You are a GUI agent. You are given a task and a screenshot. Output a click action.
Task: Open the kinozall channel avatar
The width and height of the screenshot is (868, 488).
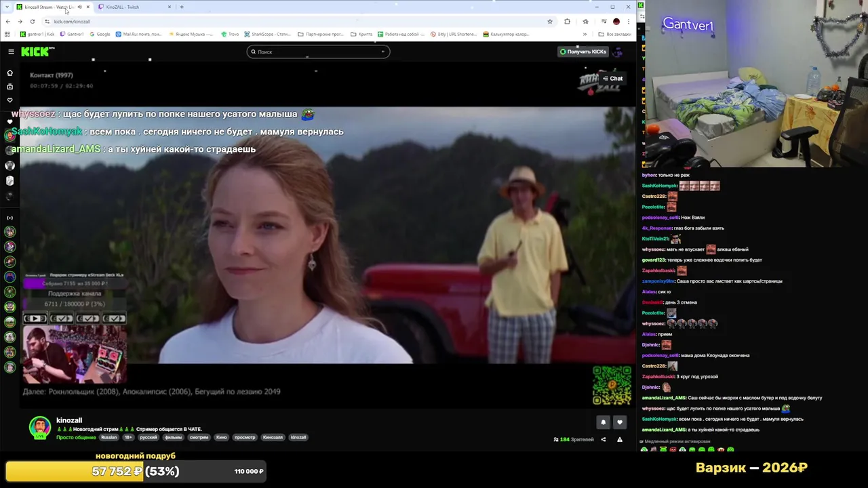[x=39, y=427]
